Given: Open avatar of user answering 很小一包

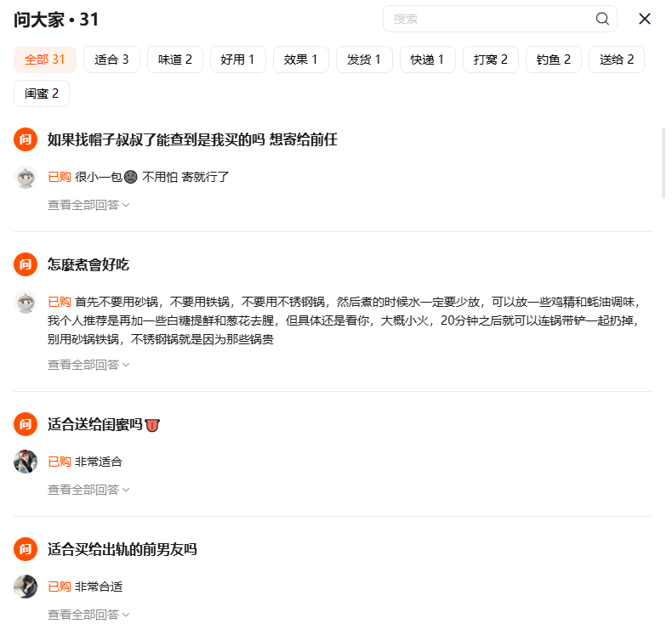Looking at the screenshot, I should [x=26, y=177].
